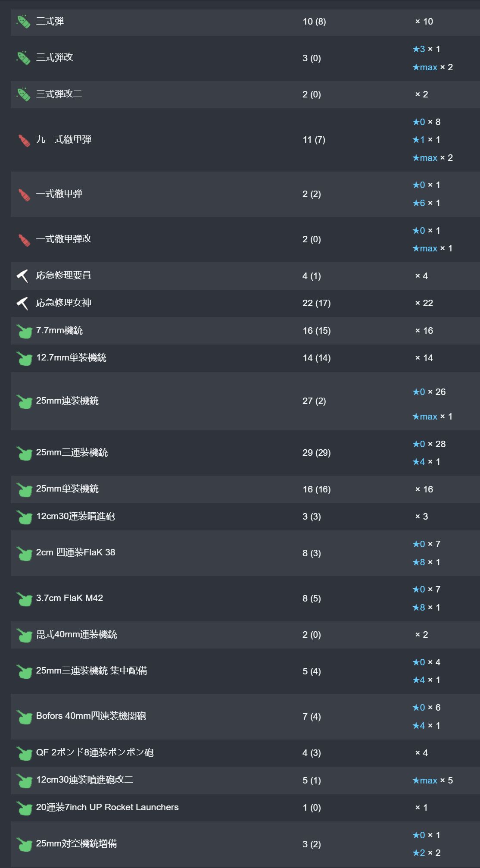Select the 3.7cm FlaK M42 item name
The image size is (480, 868).
point(69,598)
